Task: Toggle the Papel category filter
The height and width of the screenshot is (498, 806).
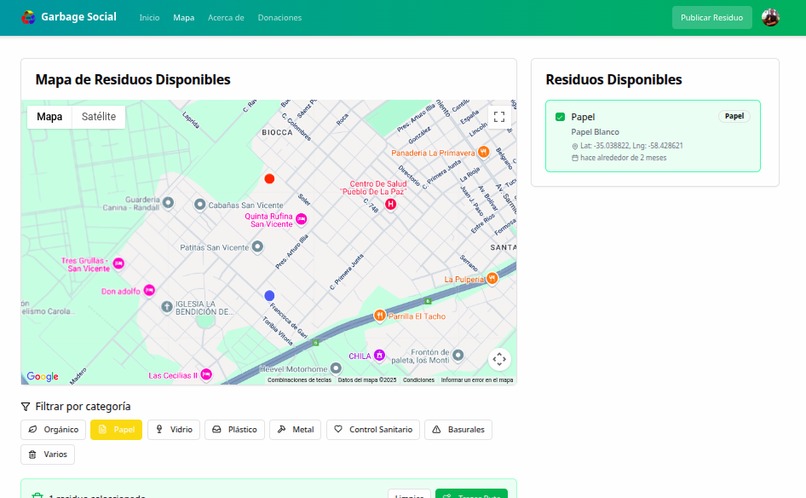Action: pos(116,430)
